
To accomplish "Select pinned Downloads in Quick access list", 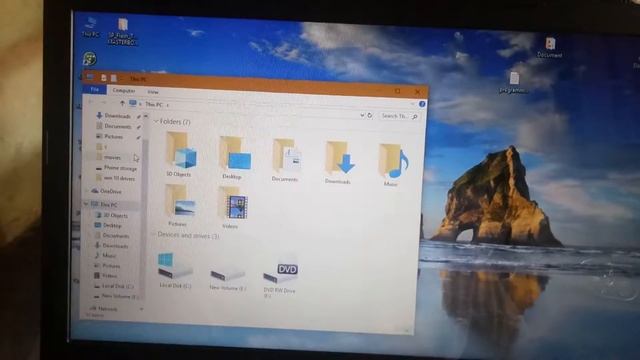I will (x=118, y=116).
